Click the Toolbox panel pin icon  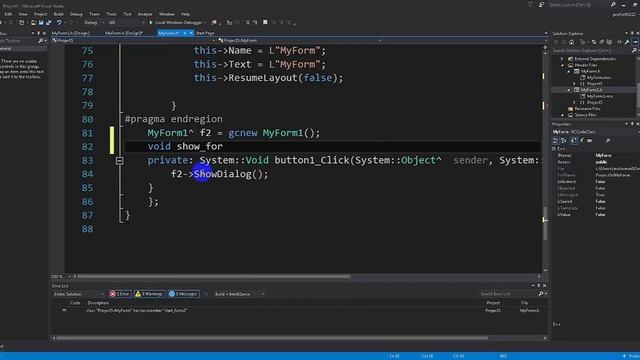38,33
